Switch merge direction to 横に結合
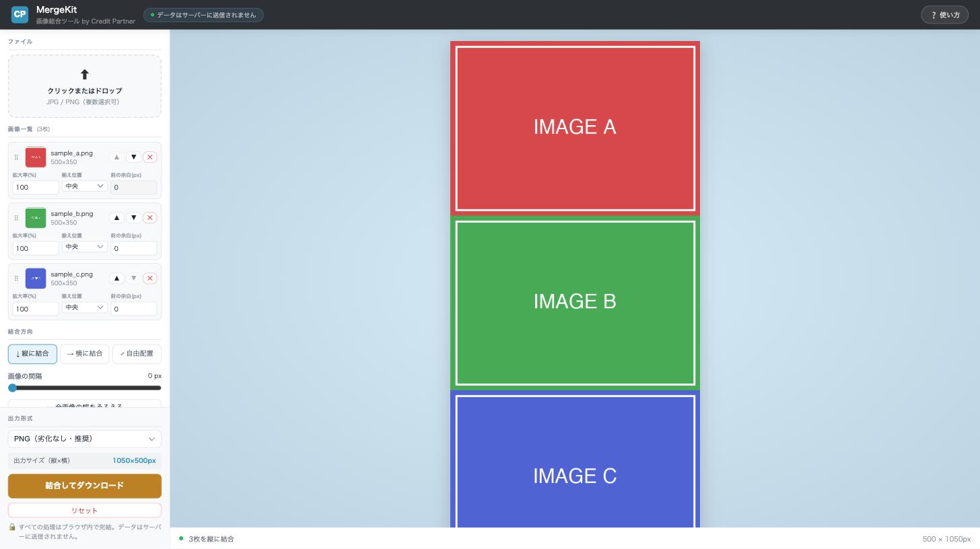Viewport: 980px width, 549px height. point(85,354)
